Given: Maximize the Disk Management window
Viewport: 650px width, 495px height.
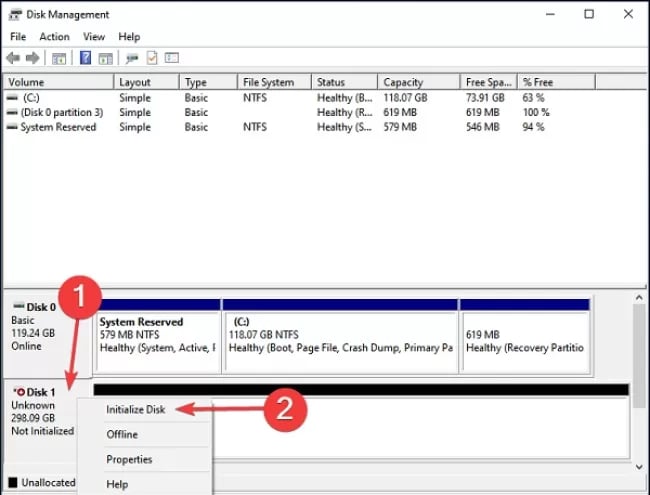Looking at the screenshot, I should tap(589, 15).
